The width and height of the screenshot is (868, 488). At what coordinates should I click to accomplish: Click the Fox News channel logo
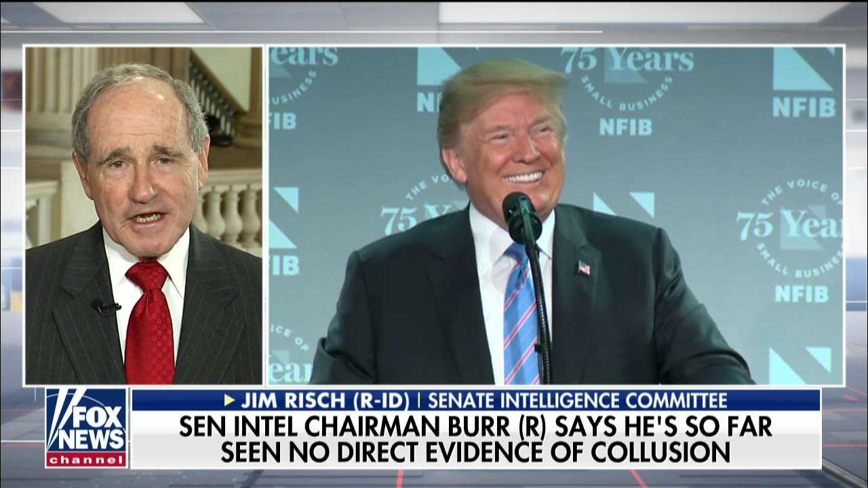[87, 428]
